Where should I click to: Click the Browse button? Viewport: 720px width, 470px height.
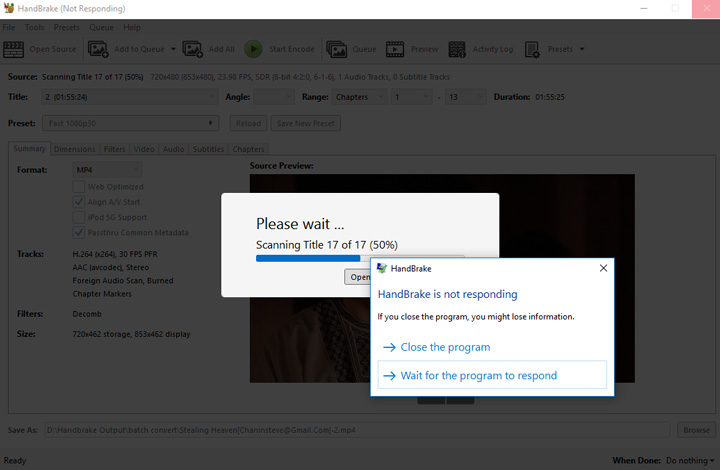click(x=697, y=430)
